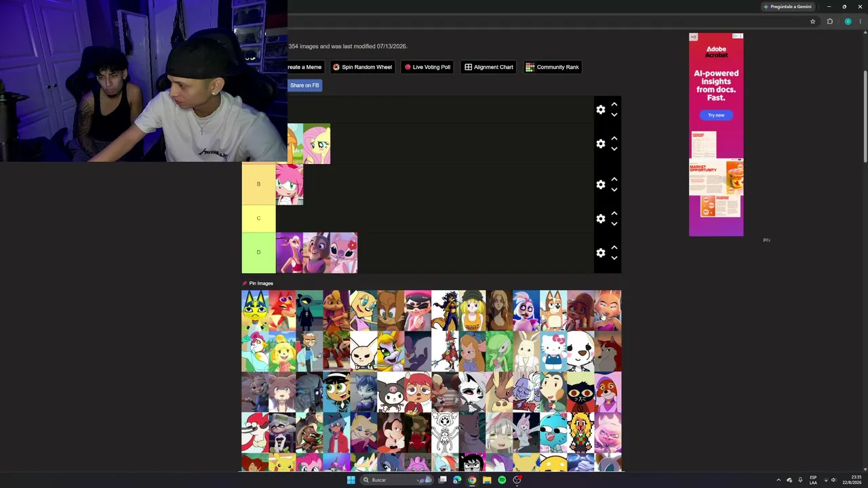Open the Chrome three-dot menu
Screen dimensions: 868x488
pyautogui.click(x=860, y=22)
